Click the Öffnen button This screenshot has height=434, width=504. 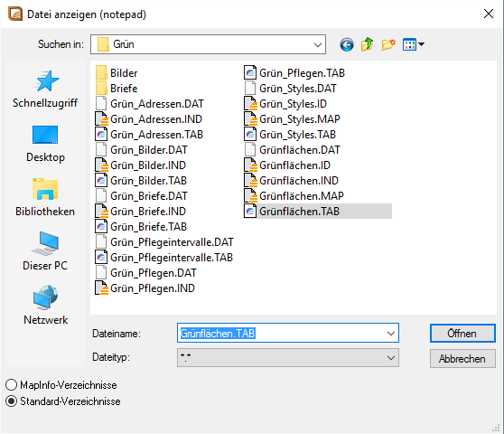click(462, 334)
